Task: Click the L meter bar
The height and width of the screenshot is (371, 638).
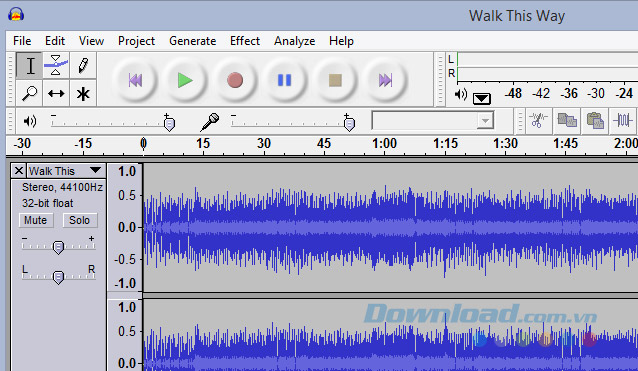Action: click(x=548, y=60)
